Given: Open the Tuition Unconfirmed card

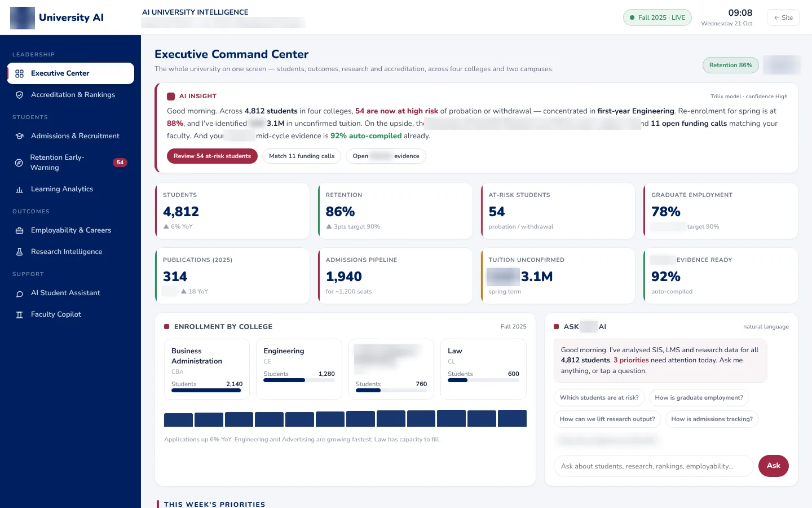Looking at the screenshot, I should tap(558, 275).
